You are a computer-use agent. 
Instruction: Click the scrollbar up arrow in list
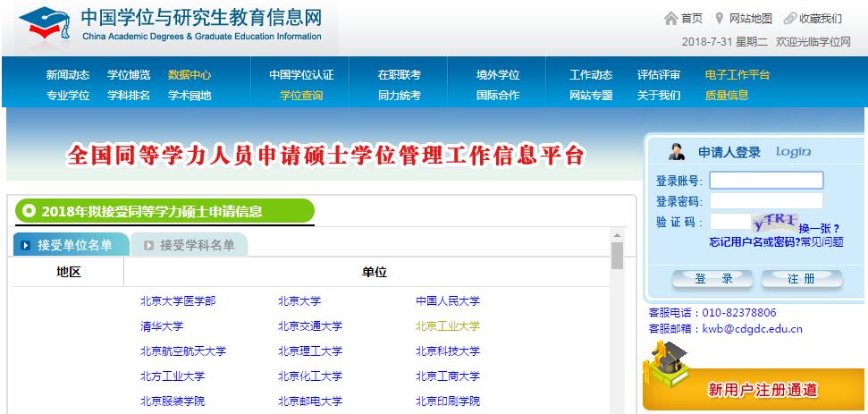point(617,235)
